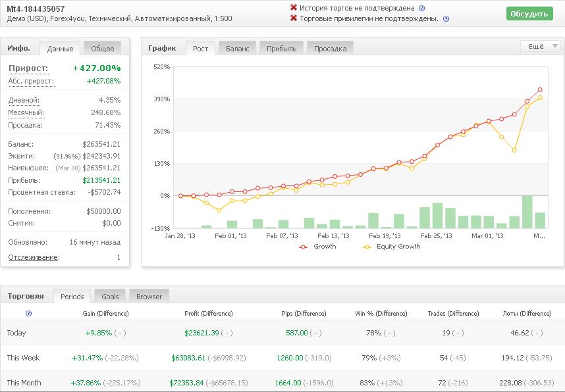
Task: Click the Feb 25, '13 axis date label
Action: point(436,236)
